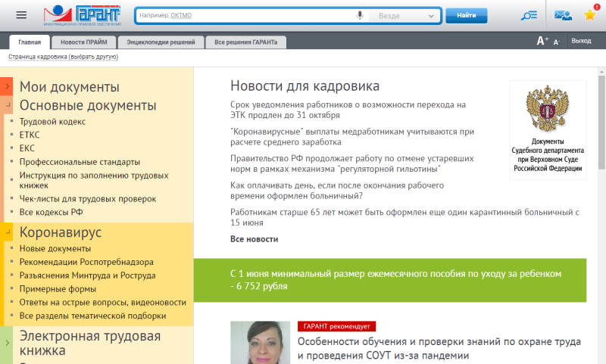Open news on 'Коронавирусные' выплаты медработникам
Viewport: 606px width, 364px height.
(x=352, y=137)
